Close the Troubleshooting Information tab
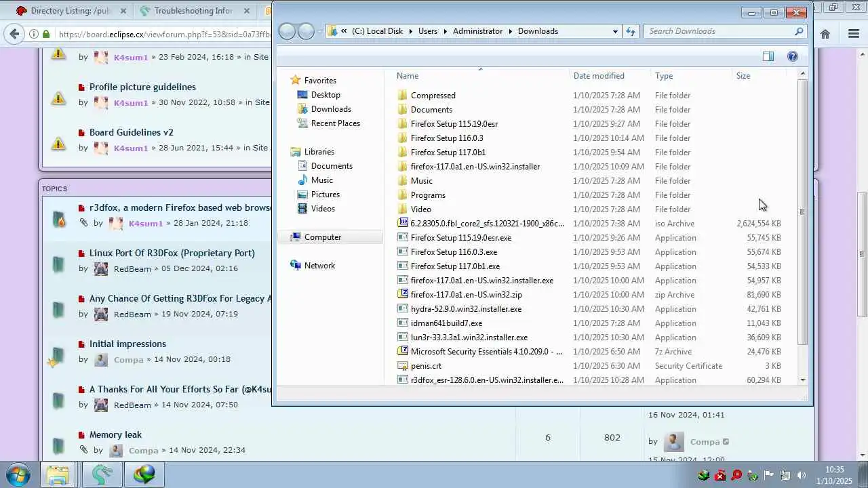This screenshot has width=868, height=488. tap(248, 11)
